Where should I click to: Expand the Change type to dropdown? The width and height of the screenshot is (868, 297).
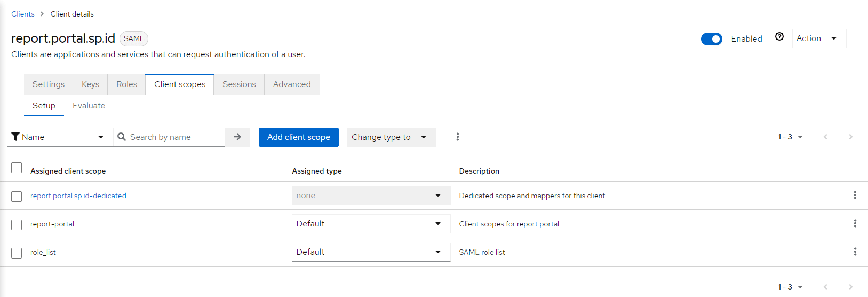(391, 137)
